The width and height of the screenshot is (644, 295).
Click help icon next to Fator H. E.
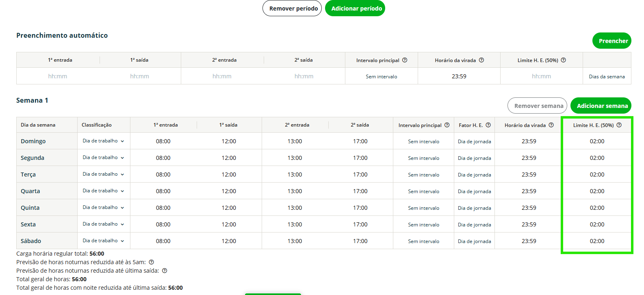[488, 125]
